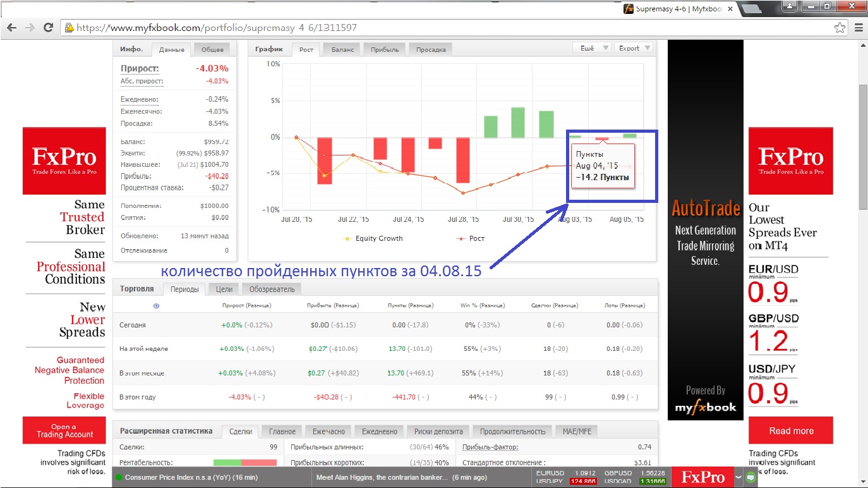The width and height of the screenshot is (868, 488).
Task: Open the Баланс chart tab
Action: point(342,49)
